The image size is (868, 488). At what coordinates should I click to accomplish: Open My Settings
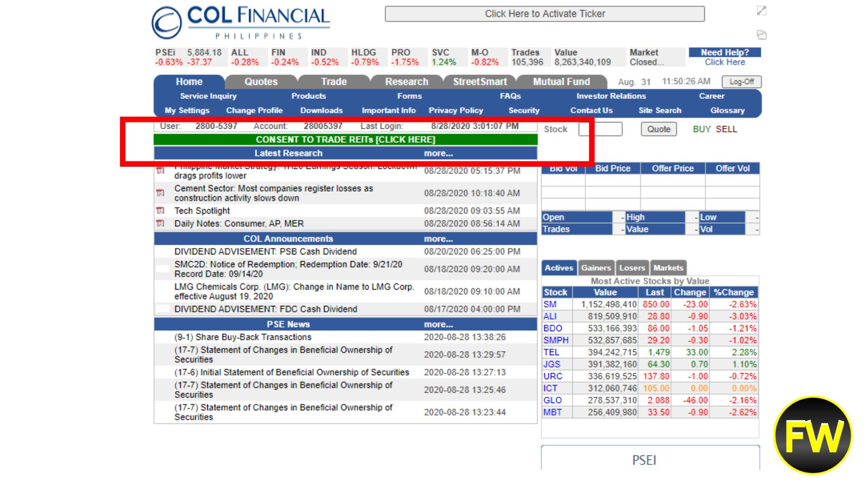187,111
